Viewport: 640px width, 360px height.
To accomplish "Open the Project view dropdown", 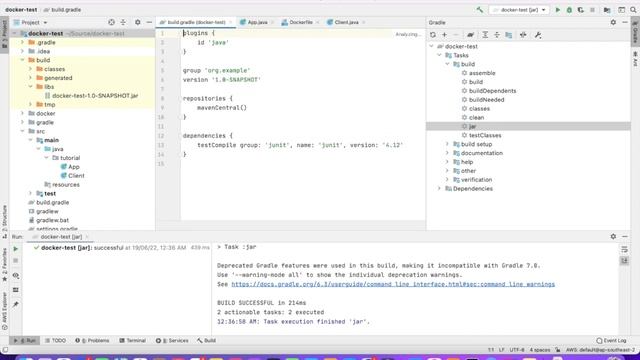I will 31,22.
